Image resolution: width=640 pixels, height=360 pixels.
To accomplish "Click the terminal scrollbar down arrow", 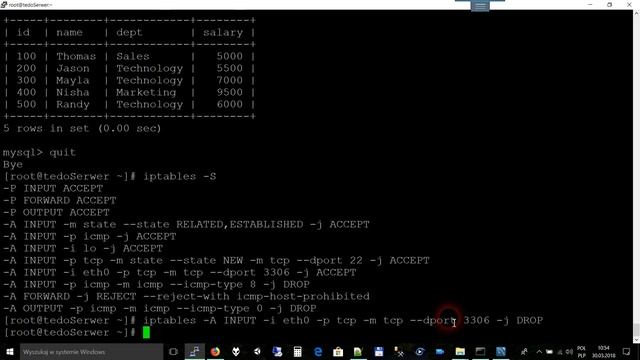I will click(x=636, y=340).
